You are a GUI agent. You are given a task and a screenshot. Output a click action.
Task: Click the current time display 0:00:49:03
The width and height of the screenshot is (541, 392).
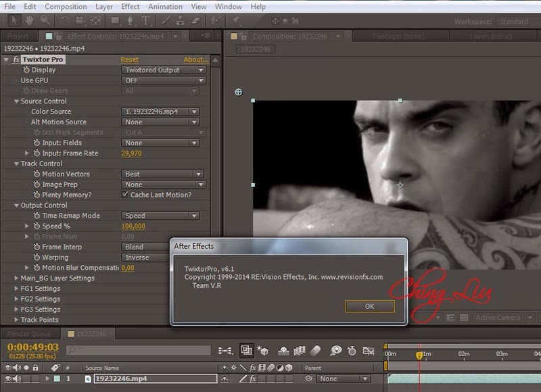(x=32, y=347)
